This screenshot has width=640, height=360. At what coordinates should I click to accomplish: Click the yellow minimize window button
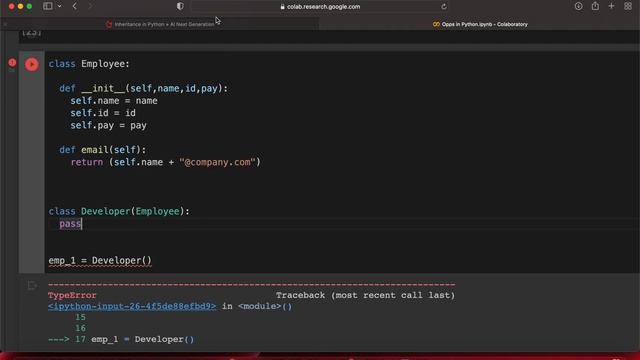pyautogui.click(x=20, y=7)
